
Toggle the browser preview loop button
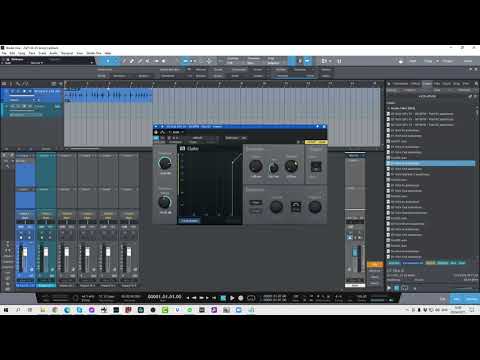pos(405,288)
